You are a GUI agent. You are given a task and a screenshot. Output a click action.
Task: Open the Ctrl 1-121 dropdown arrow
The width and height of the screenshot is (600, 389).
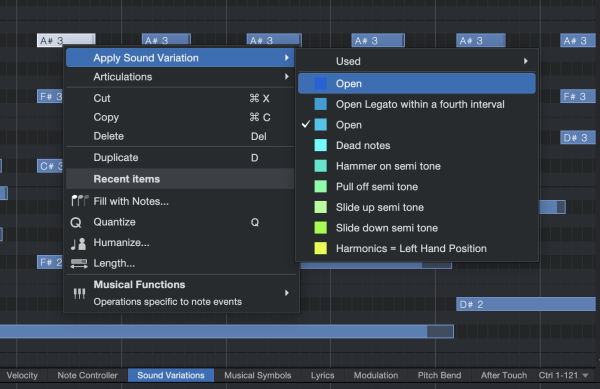pos(585,376)
